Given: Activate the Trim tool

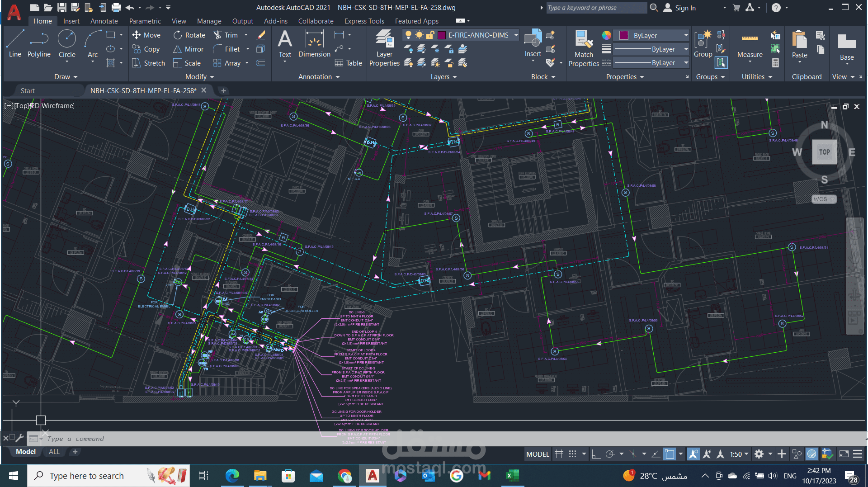Looking at the screenshot, I should click(226, 35).
